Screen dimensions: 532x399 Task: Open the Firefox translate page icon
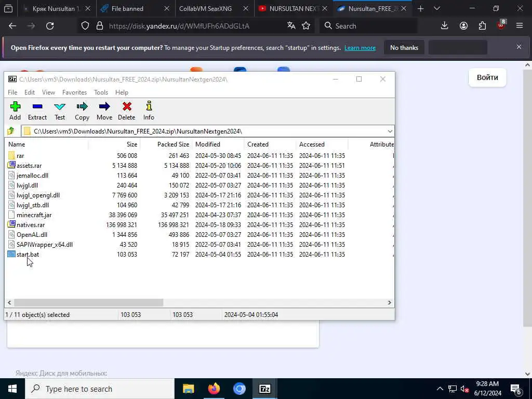pos(291,25)
